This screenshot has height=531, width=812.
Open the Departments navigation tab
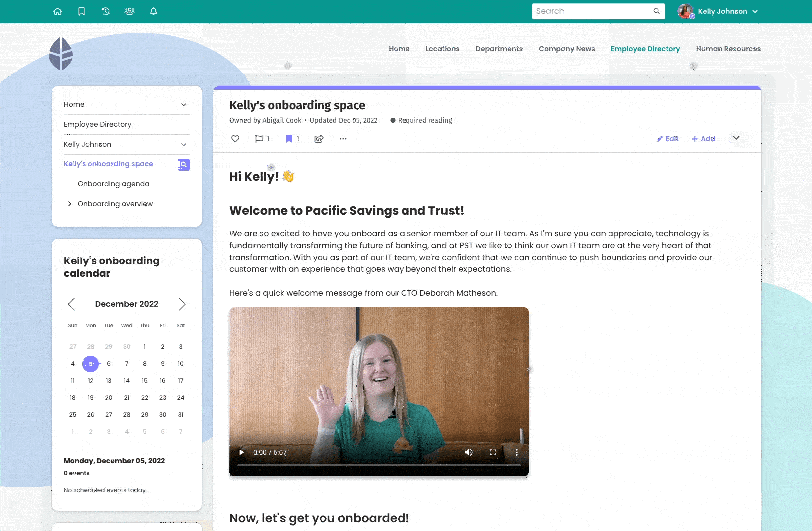(x=499, y=49)
